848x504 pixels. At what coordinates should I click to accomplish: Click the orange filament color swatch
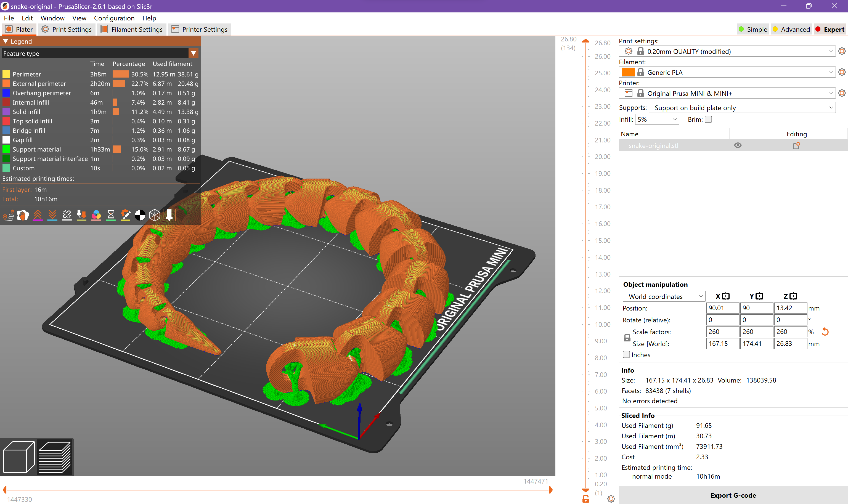coord(628,72)
